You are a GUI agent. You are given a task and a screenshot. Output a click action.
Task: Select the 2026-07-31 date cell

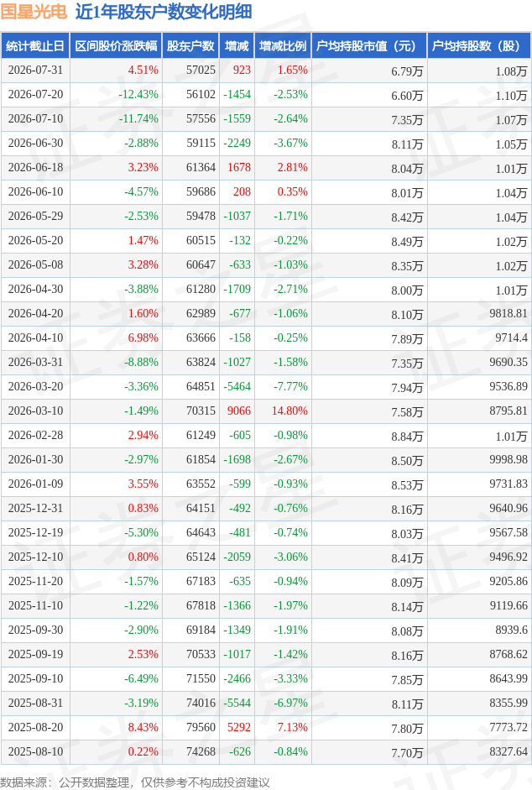(x=35, y=70)
